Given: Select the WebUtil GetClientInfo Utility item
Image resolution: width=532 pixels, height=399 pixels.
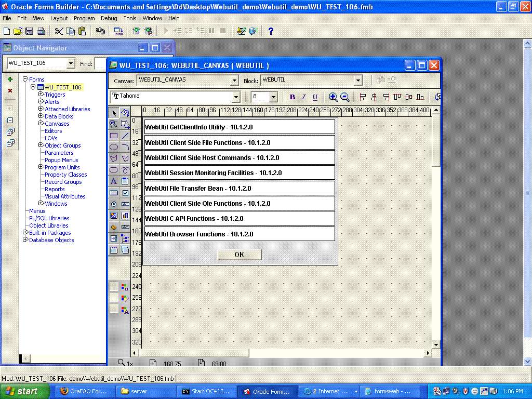Looking at the screenshot, I should pos(240,127).
